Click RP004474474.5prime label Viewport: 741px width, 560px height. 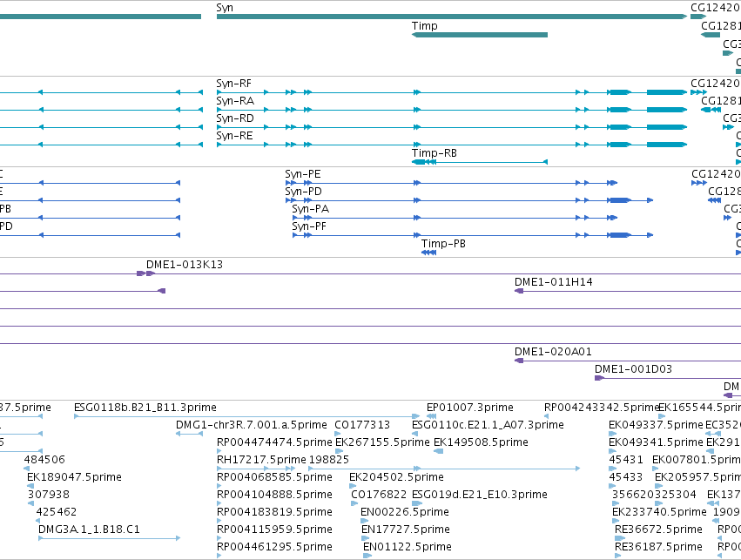[274, 442]
